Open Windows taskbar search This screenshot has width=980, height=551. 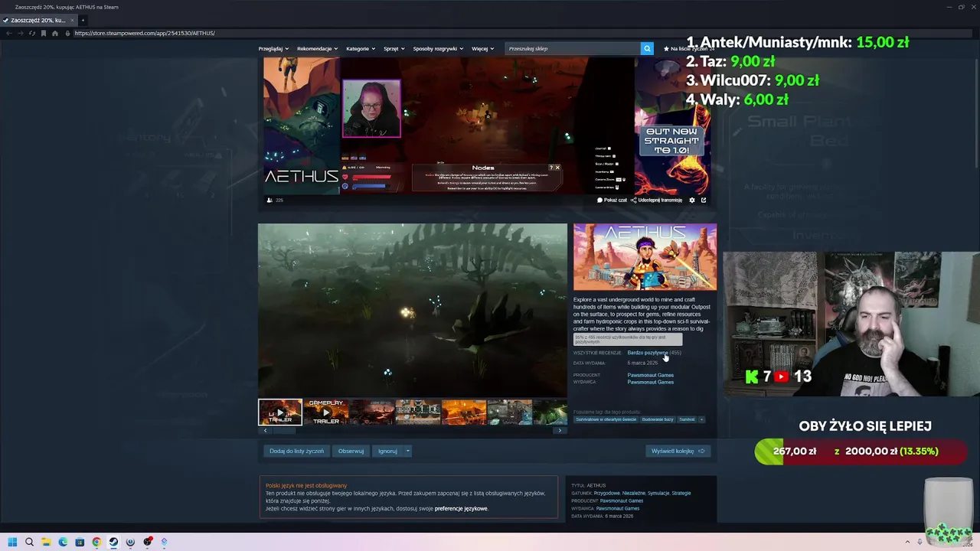click(29, 542)
